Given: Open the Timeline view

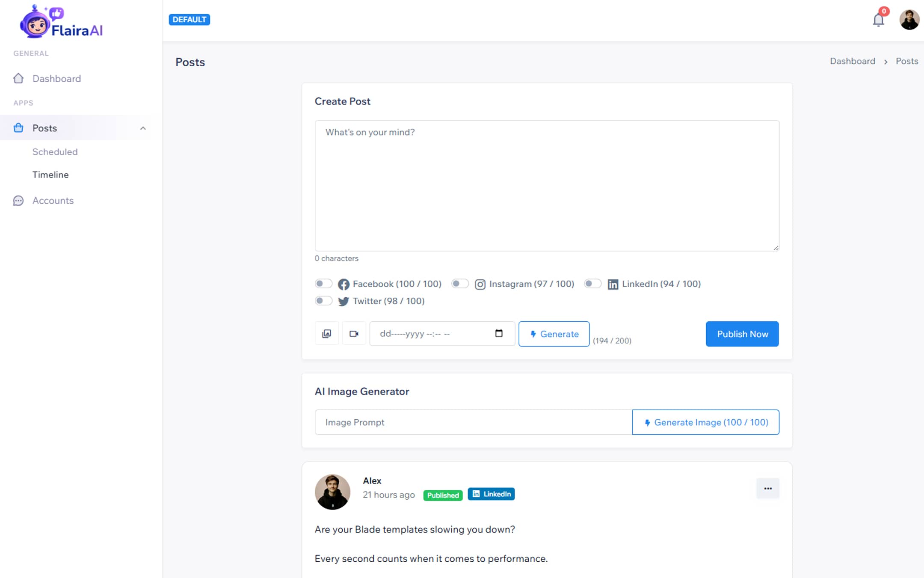Looking at the screenshot, I should (x=50, y=175).
